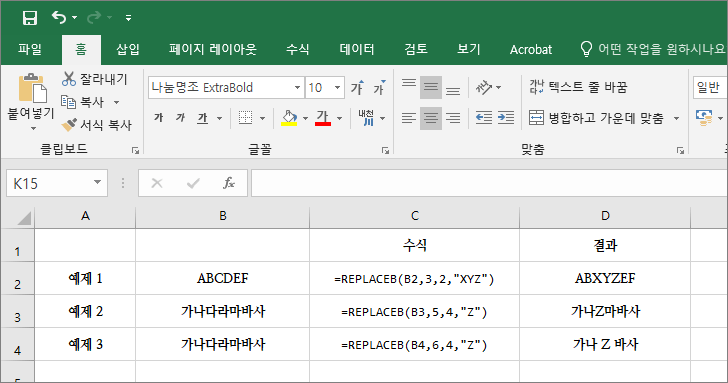
Task: Click 잘라내기 cut button
Action: tap(95, 79)
